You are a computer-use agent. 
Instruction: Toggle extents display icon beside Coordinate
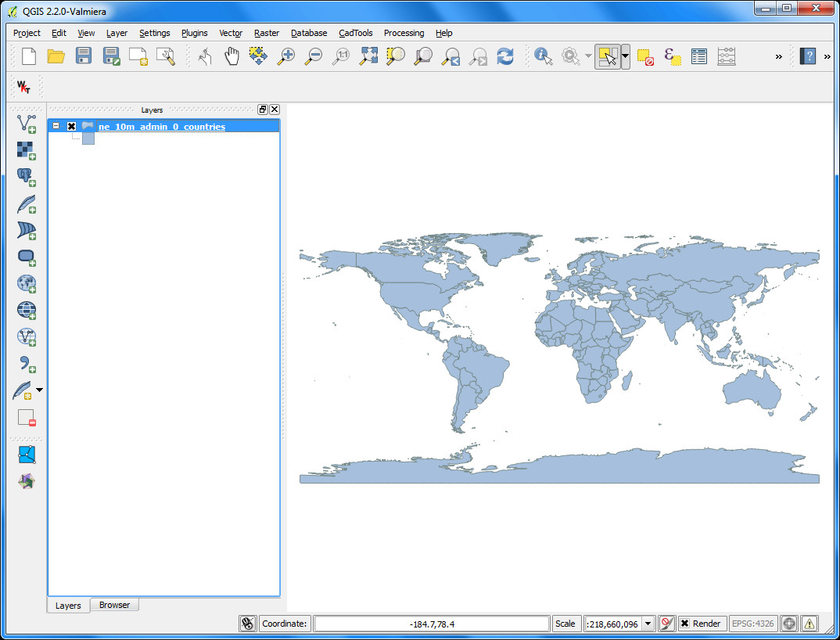247,624
